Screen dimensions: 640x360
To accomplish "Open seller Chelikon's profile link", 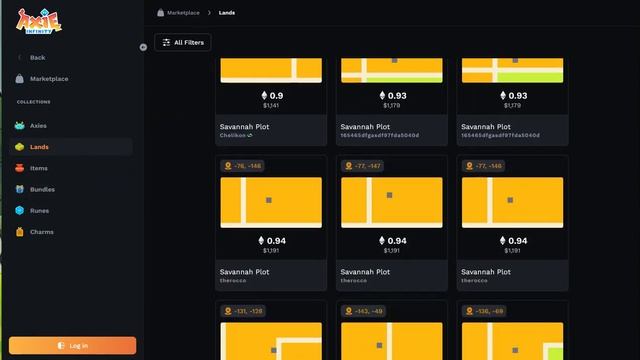I will 233,136.
